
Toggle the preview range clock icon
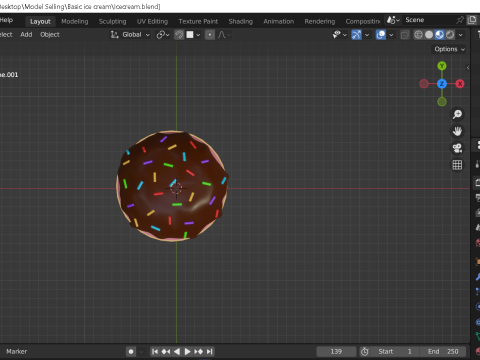tap(365, 352)
